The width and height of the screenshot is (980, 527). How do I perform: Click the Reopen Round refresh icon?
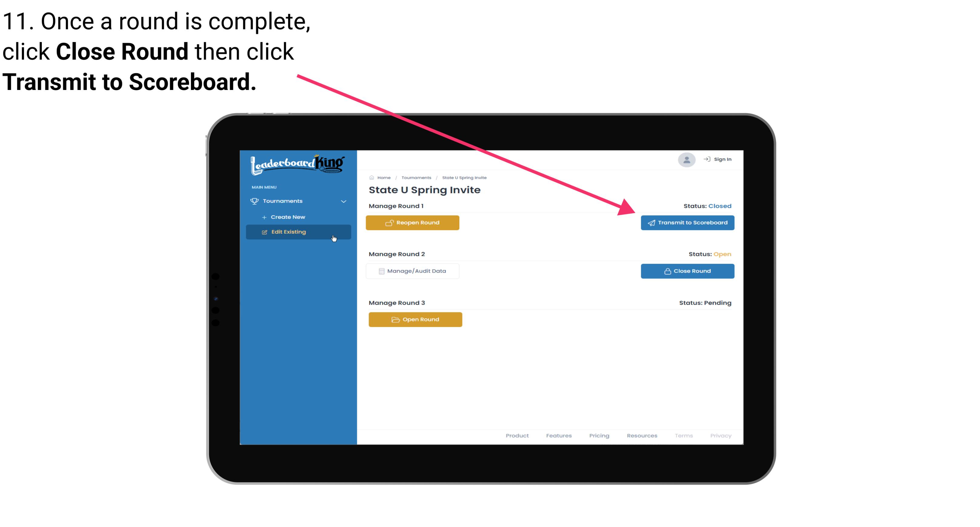[x=389, y=223]
